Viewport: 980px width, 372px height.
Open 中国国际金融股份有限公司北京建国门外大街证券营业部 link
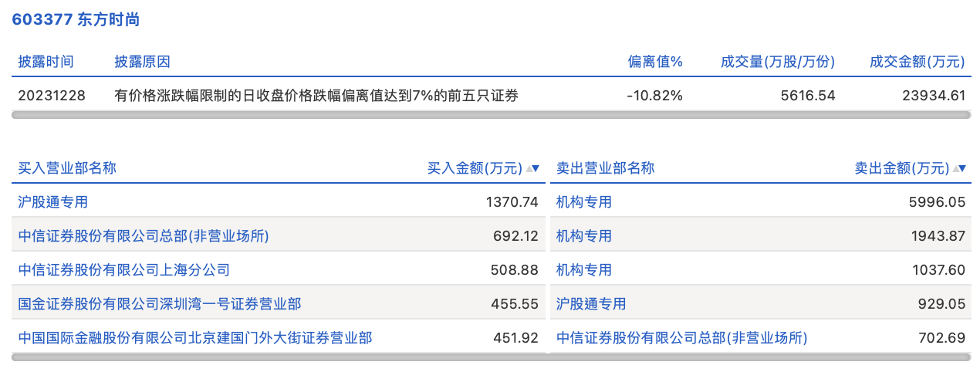coord(195,338)
